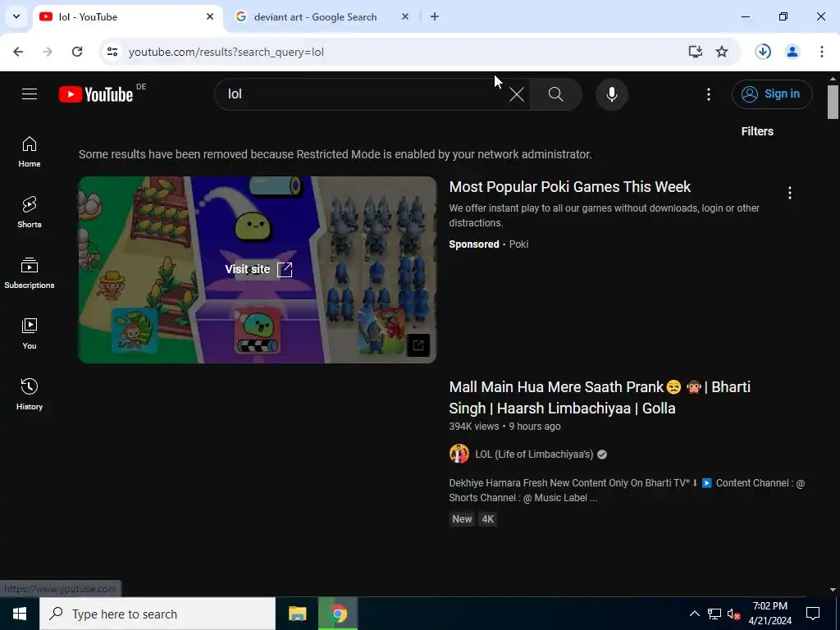Viewport: 840px width, 630px height.
Task: Click the muted volume tray icon
Action: pyautogui.click(x=733, y=614)
